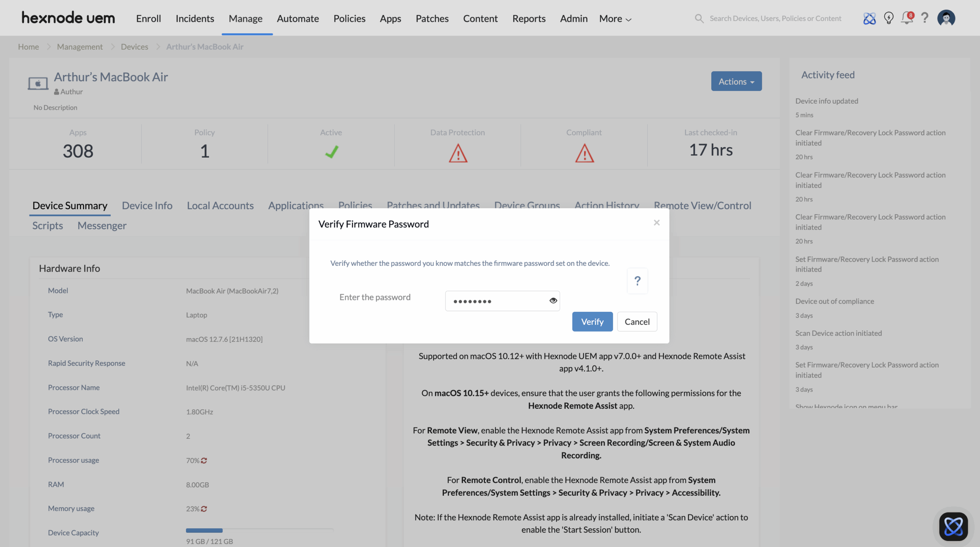Cancel the firmware password dialog
Viewport: 980px width, 547px height.
(x=637, y=322)
